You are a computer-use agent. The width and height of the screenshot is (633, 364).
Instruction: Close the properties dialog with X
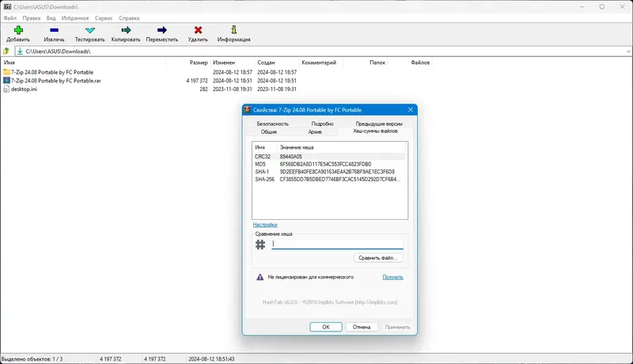click(x=411, y=110)
